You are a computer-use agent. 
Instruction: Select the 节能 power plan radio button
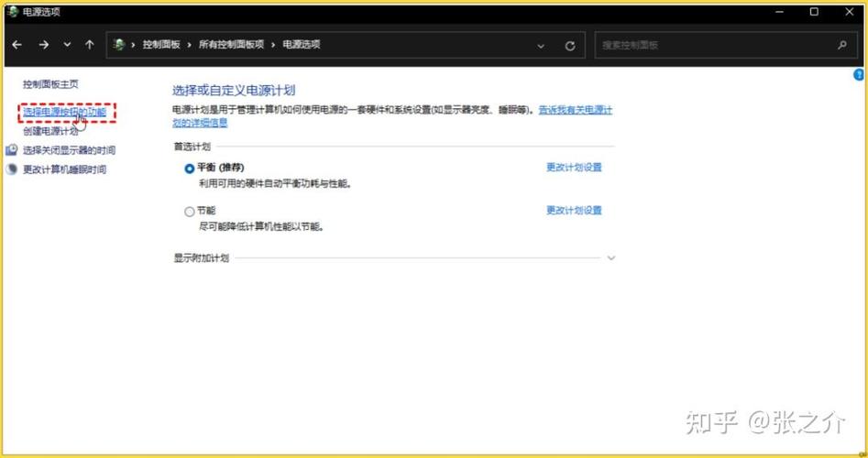190,212
